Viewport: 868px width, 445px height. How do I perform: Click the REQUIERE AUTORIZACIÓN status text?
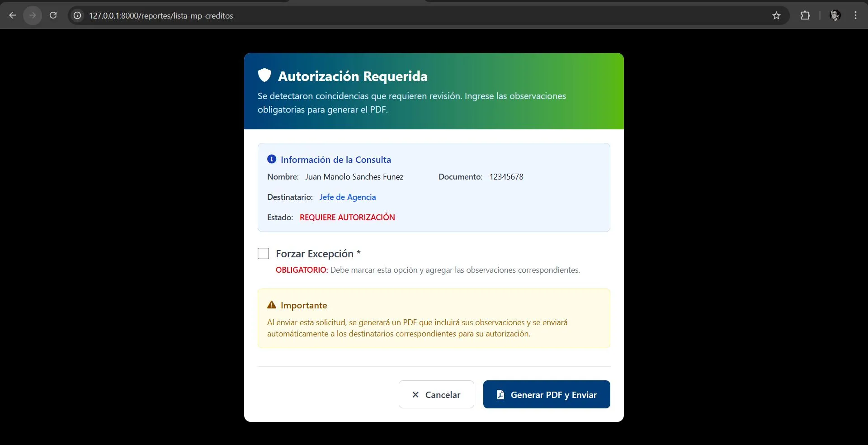[x=347, y=217]
